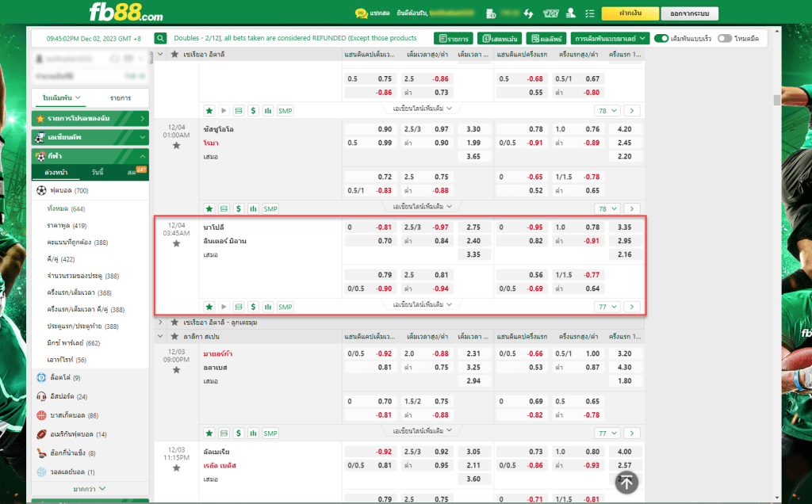Open the Malay odds type dropdown

(610, 38)
